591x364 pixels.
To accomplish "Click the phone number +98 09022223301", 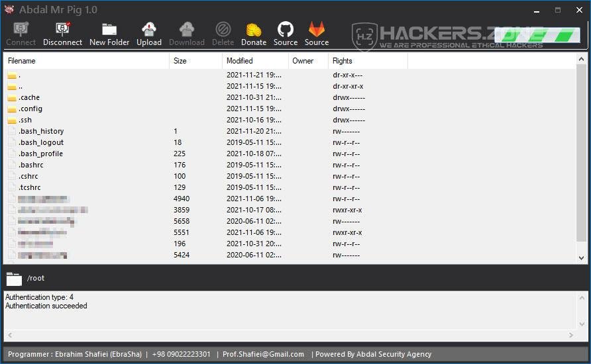I will tap(182, 354).
